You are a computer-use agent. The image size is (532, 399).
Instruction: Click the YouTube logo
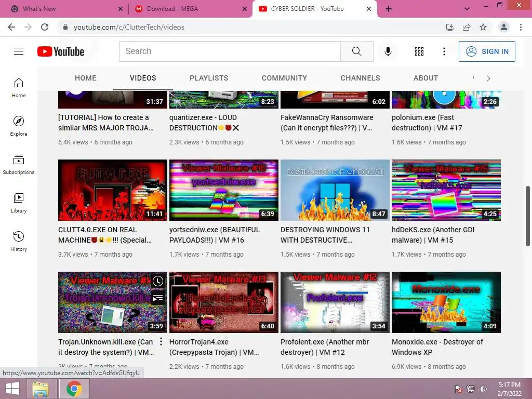pos(61,51)
